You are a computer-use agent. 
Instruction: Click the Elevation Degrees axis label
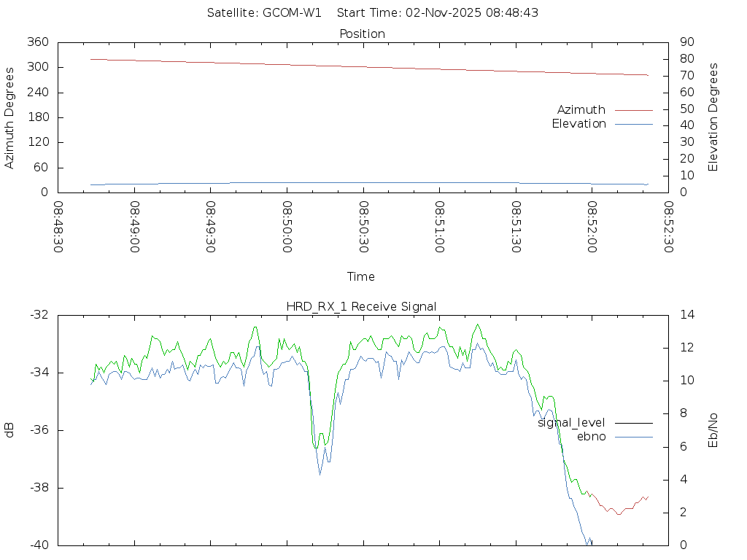coord(713,117)
